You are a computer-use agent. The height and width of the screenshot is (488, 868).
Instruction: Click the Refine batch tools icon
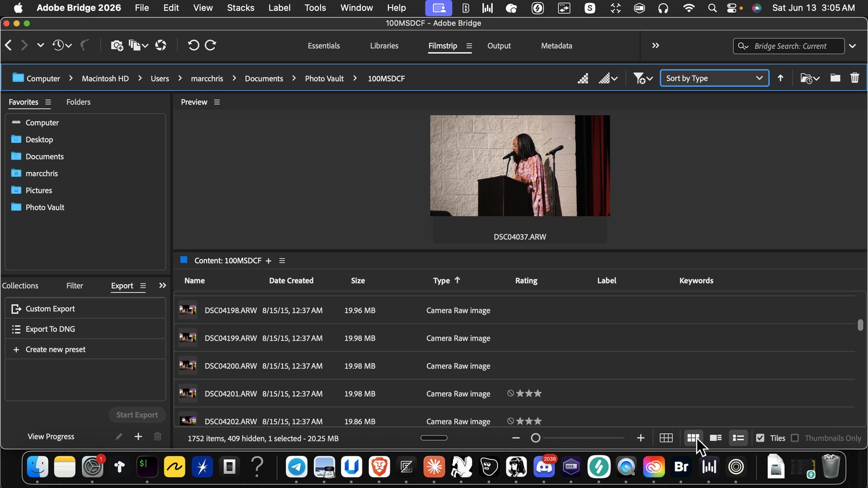138,46
